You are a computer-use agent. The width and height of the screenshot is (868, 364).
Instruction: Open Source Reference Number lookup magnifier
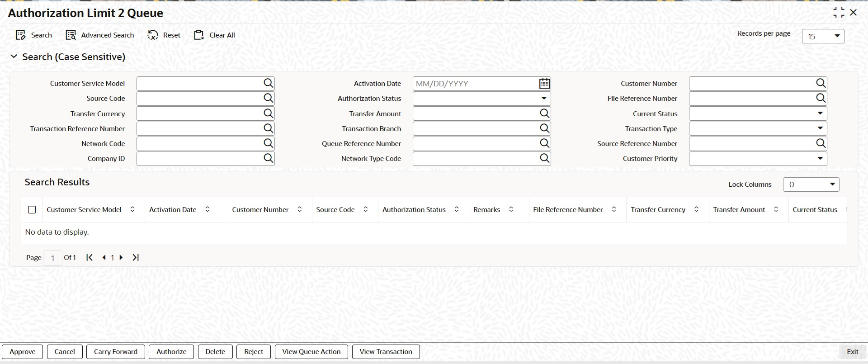tap(821, 143)
